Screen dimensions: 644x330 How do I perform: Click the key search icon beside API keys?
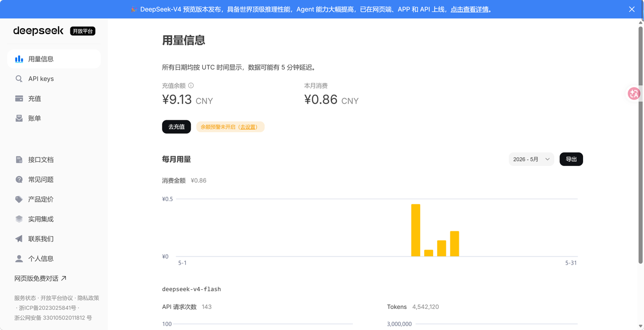click(19, 79)
